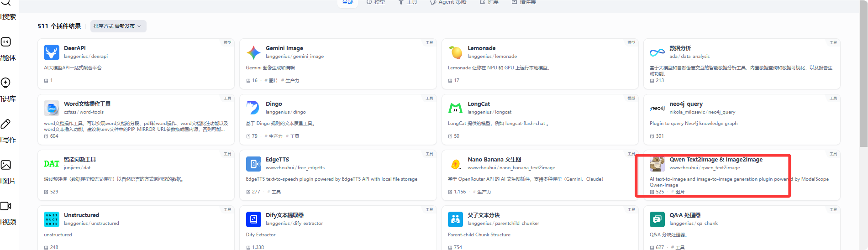The image size is (868, 250).
Task: Open the 排序方式 最新发布 sort dropdown
Action: tap(118, 26)
